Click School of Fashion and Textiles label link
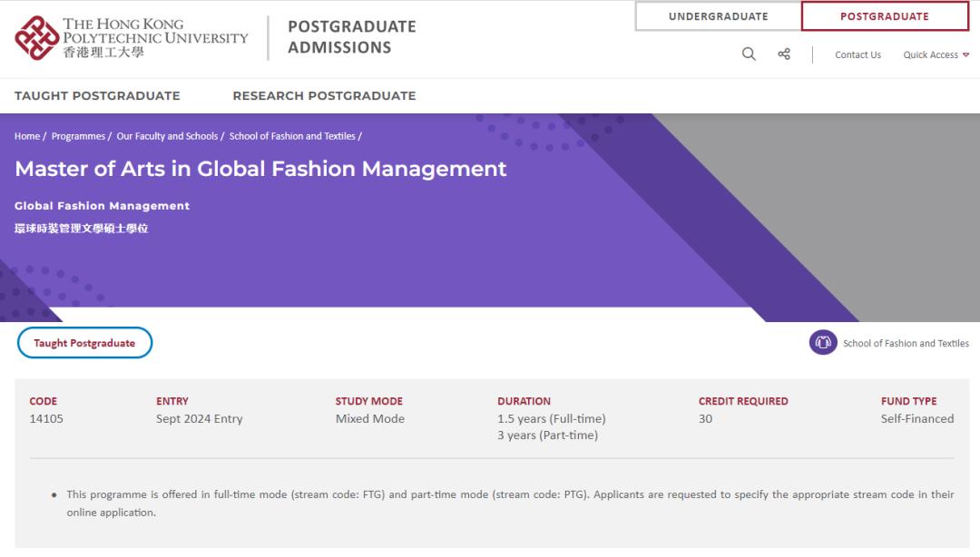 click(906, 343)
